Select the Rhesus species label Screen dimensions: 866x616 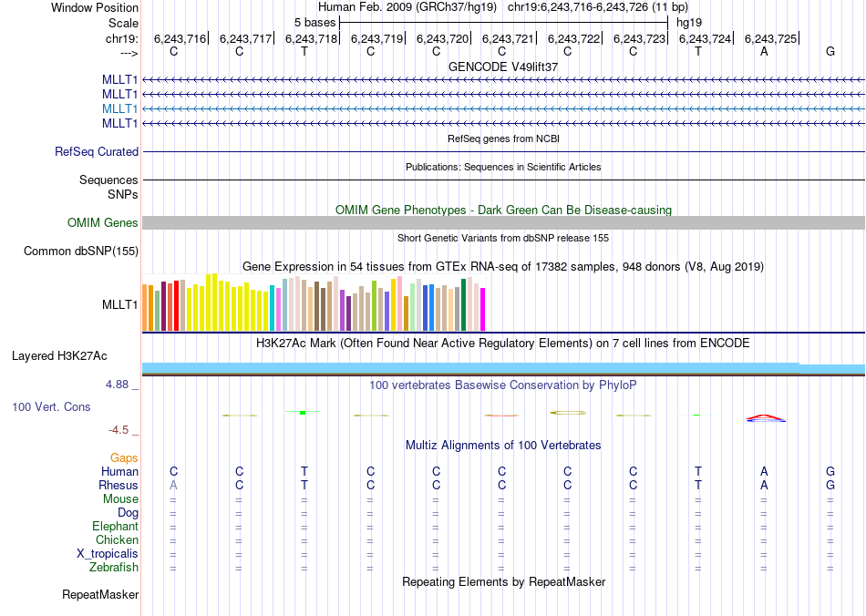pyautogui.click(x=119, y=485)
